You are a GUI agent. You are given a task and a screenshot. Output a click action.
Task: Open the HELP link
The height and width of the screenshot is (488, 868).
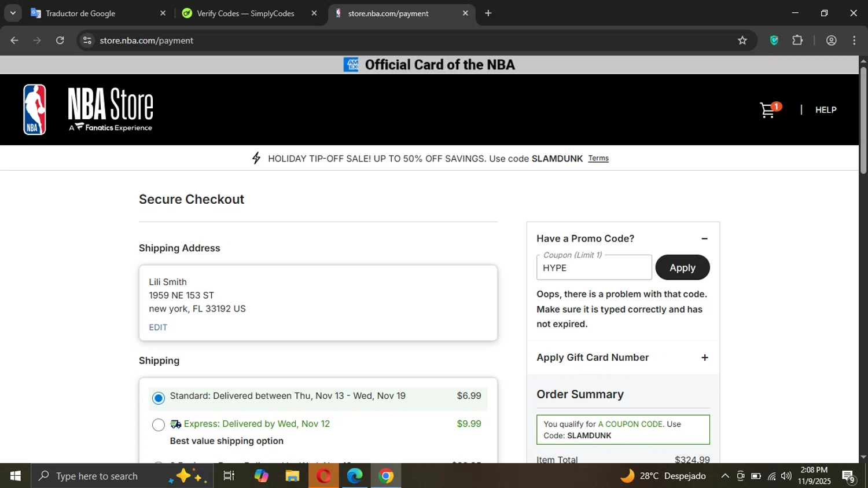click(x=826, y=109)
